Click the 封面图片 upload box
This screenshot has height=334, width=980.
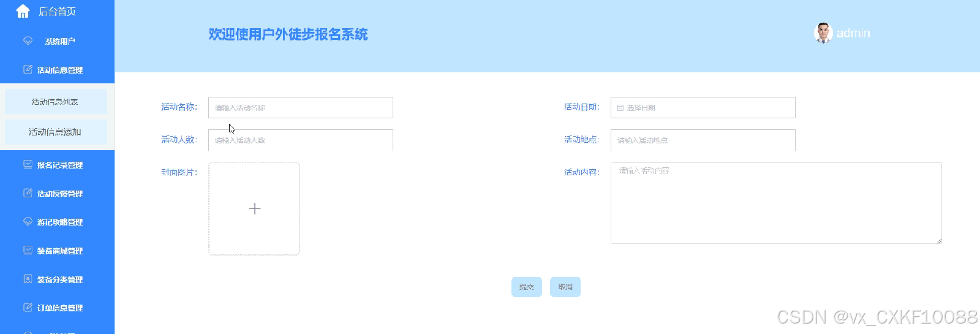(x=254, y=209)
